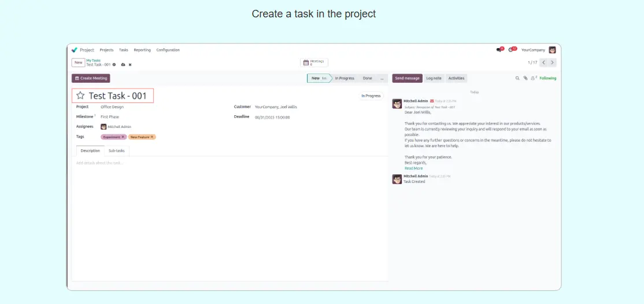Screen dimensions: 644x304
Task: Switch to the Sub-tasks tab
Action: [x=116, y=151]
